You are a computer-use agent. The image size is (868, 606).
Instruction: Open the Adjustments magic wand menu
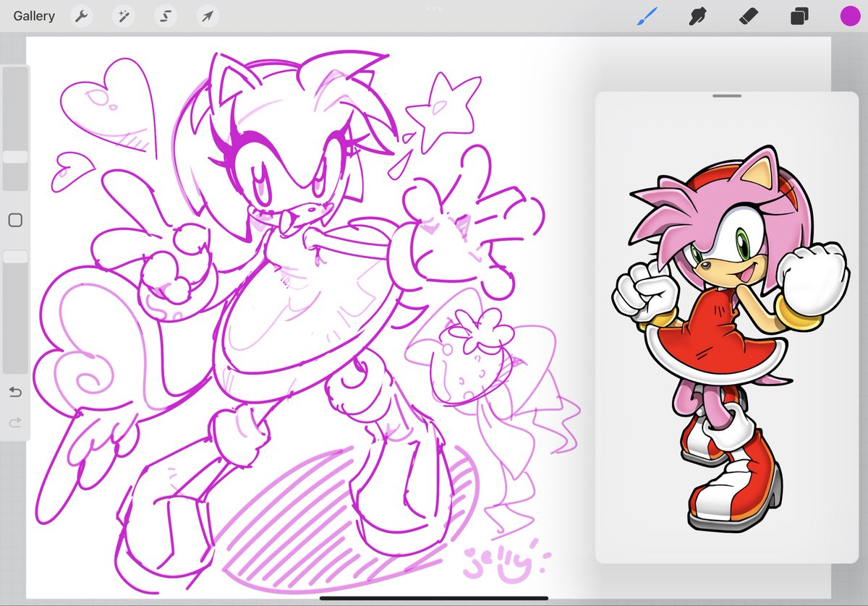point(123,16)
